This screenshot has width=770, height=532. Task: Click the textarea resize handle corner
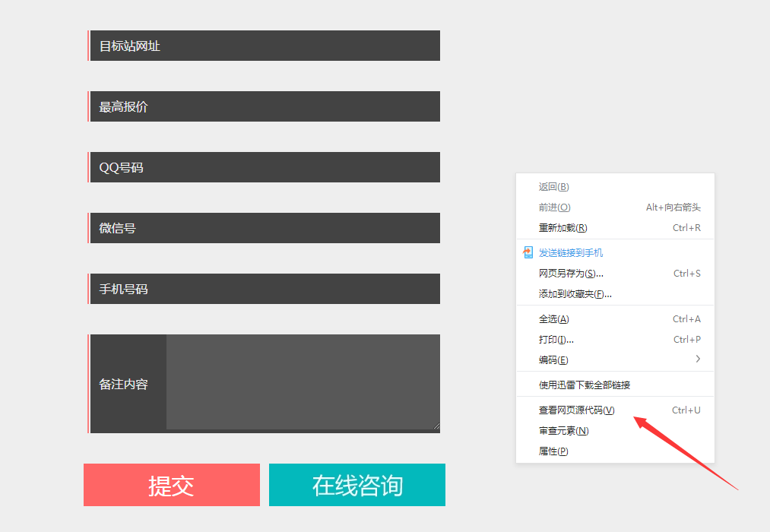tap(436, 426)
